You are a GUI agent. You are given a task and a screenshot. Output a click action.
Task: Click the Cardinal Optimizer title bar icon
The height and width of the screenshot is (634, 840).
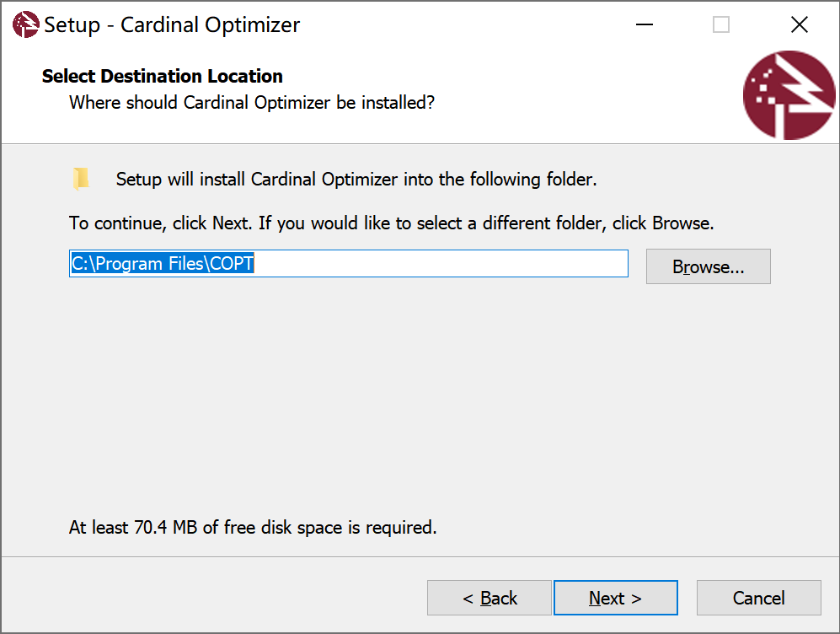25,25
